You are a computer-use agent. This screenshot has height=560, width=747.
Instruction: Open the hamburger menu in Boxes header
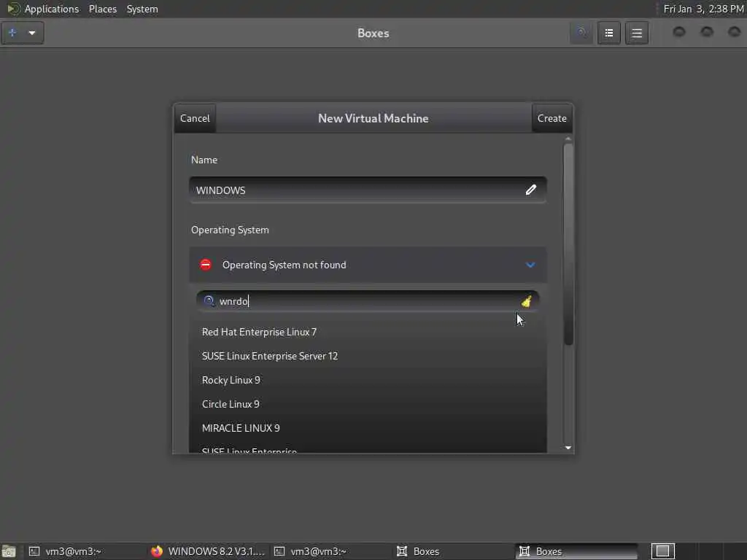[637, 33]
